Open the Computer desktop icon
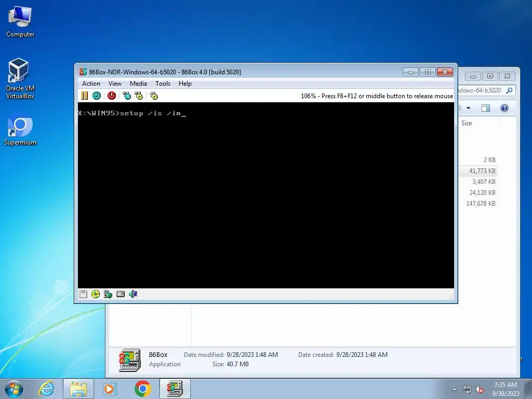 point(20,22)
